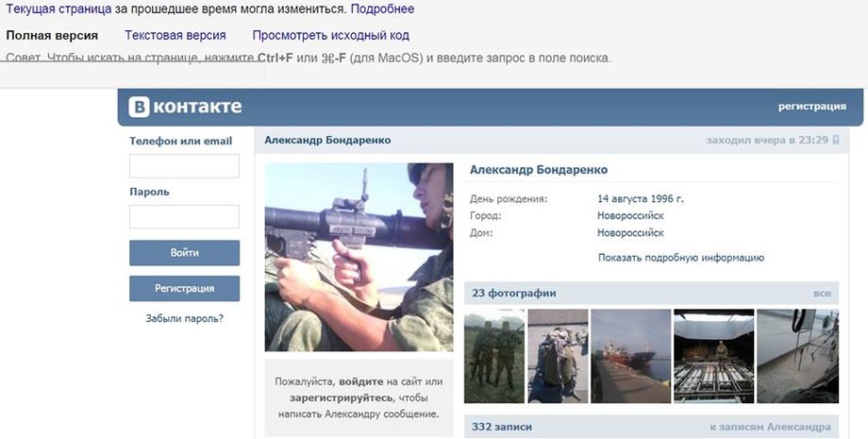Click the все link in photos header
The image size is (868, 439).
(822, 294)
